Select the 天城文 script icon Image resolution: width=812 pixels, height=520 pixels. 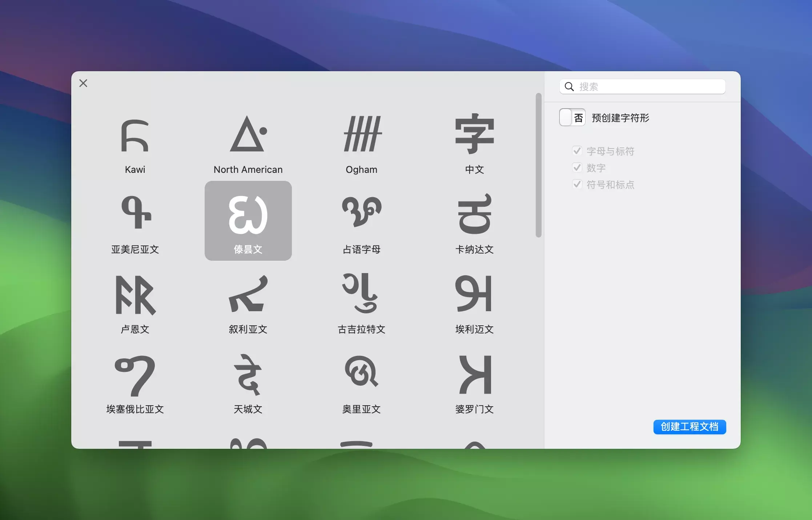click(x=248, y=375)
